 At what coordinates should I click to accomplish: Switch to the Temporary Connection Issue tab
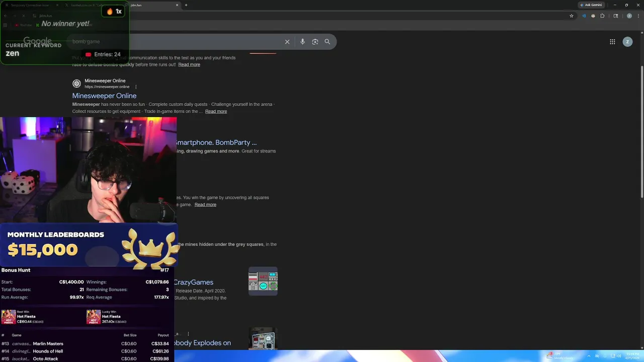click(x=31, y=5)
